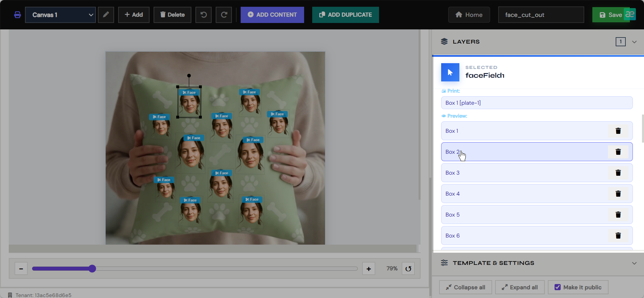Select the Box 3 preview row
The height and width of the screenshot is (298, 644).
pyautogui.click(x=537, y=173)
